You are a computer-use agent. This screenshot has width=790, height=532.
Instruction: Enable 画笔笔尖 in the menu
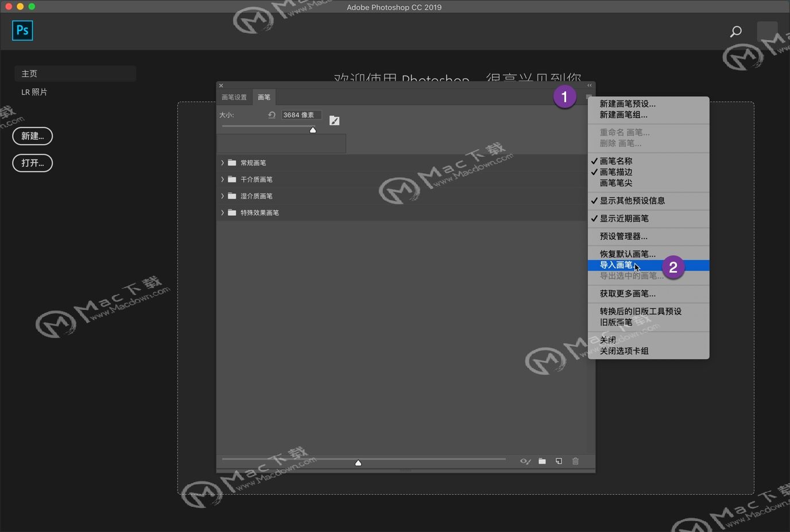click(x=648, y=183)
